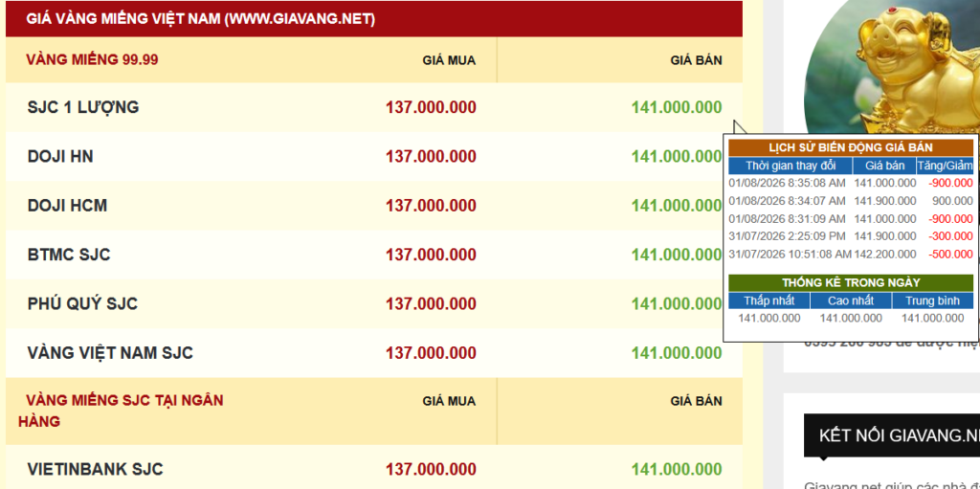Click the DOJI HCM sell price
980x489 pixels.
(677, 206)
